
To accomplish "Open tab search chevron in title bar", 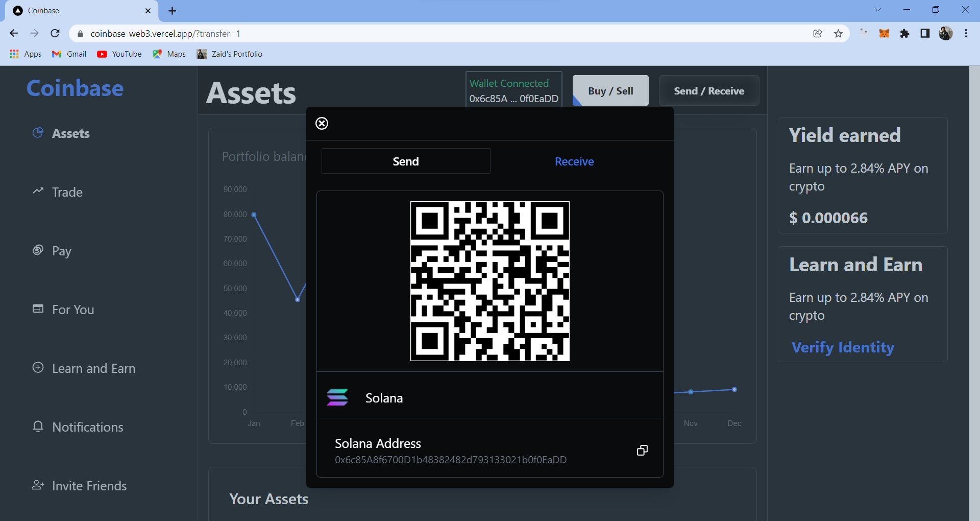I will (877, 10).
